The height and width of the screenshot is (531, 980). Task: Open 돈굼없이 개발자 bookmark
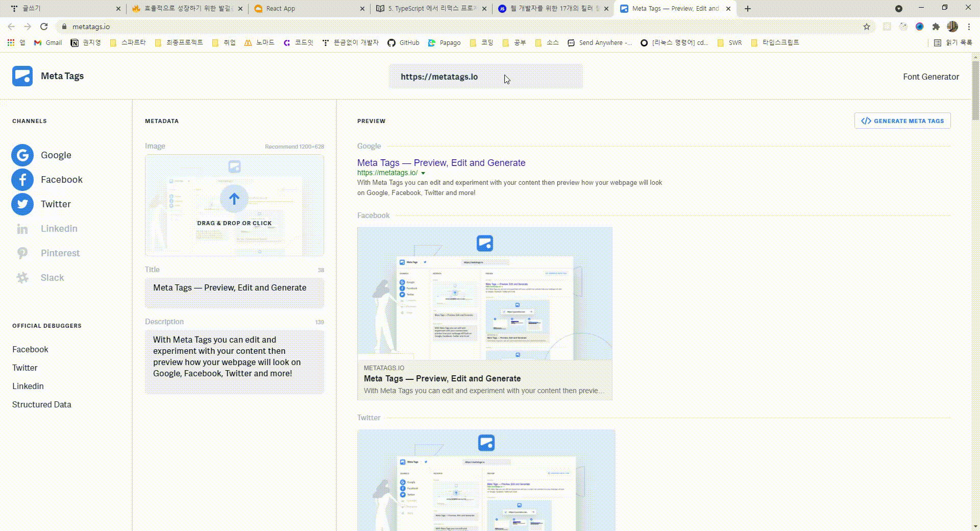(351, 43)
